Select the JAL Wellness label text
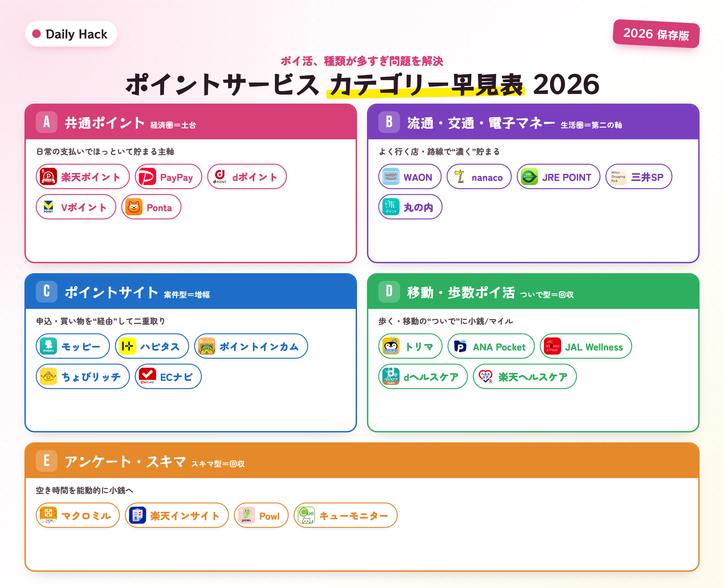 coord(594,347)
